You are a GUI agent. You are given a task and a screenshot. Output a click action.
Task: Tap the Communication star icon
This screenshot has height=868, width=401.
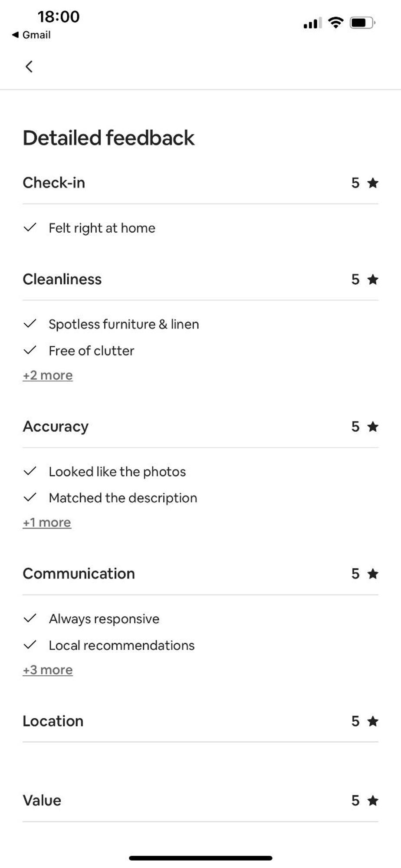373,574
